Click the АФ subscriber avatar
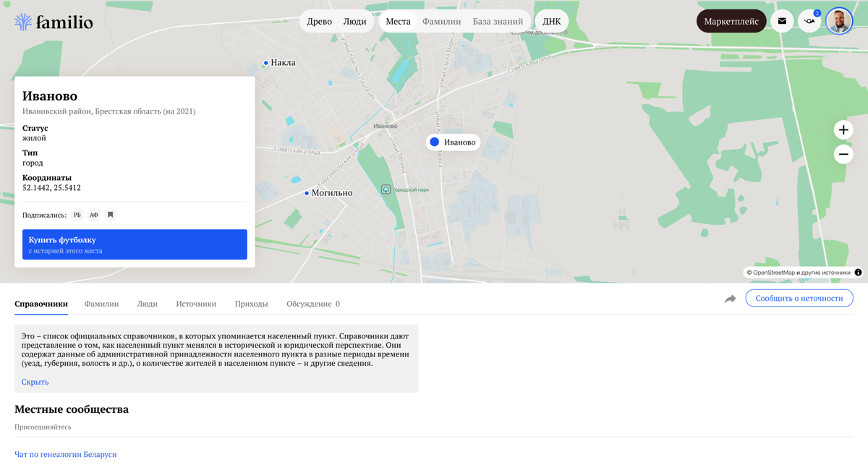The image size is (868, 470). point(93,215)
